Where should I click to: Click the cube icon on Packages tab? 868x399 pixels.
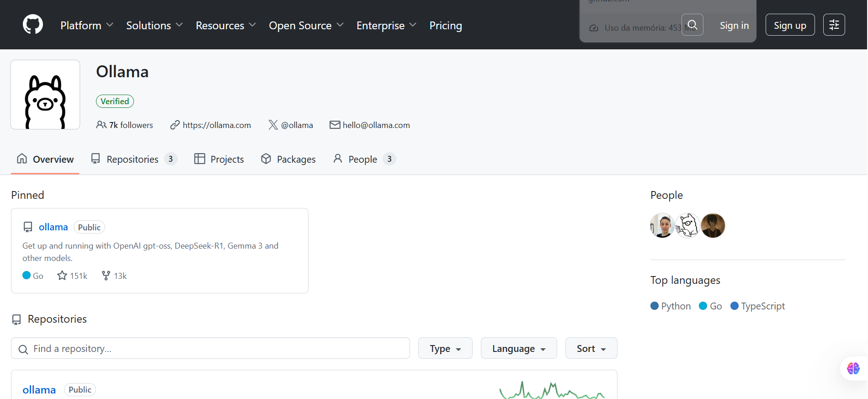266,159
